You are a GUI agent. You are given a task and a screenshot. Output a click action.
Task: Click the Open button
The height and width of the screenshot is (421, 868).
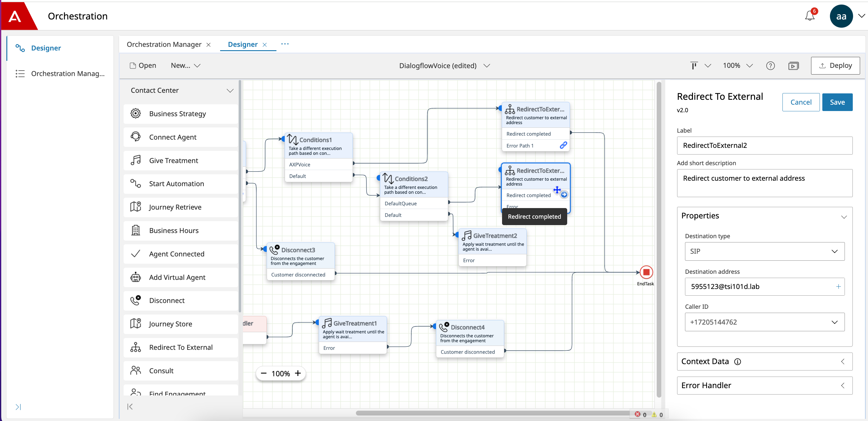[142, 66]
